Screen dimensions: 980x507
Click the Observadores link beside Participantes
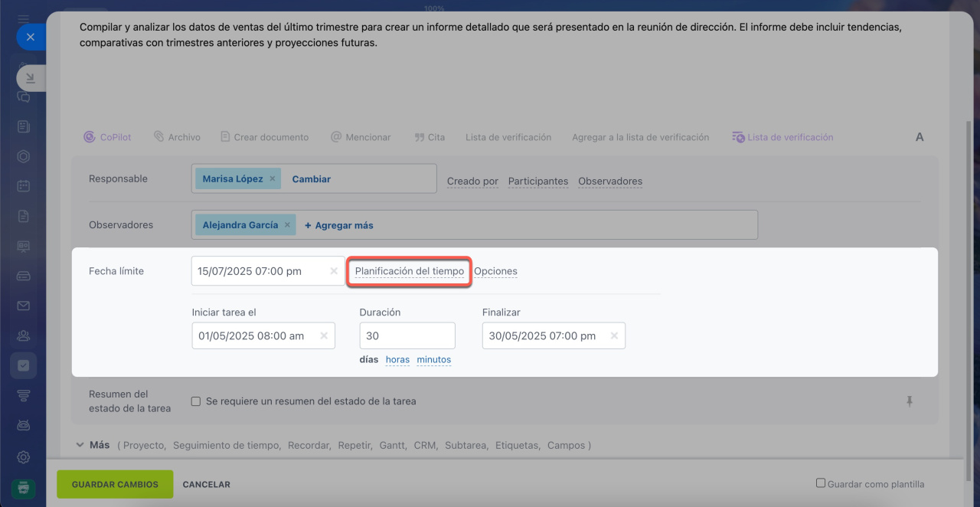click(610, 182)
